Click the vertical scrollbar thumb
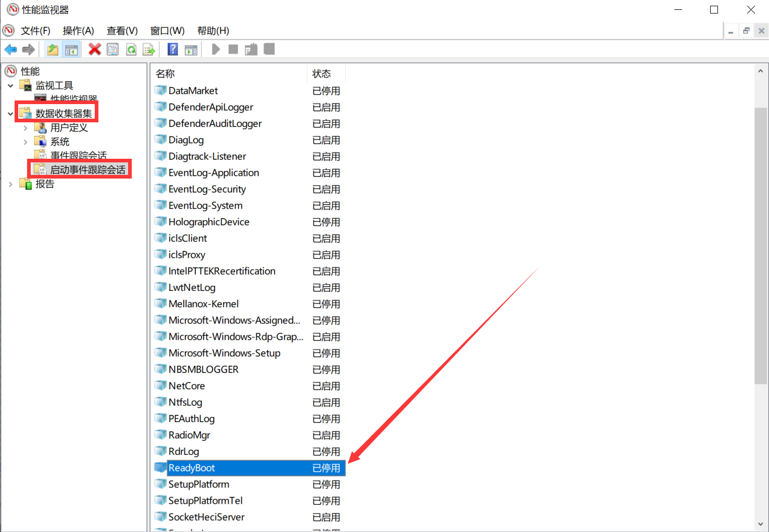The height and width of the screenshot is (532, 769). tap(761, 246)
